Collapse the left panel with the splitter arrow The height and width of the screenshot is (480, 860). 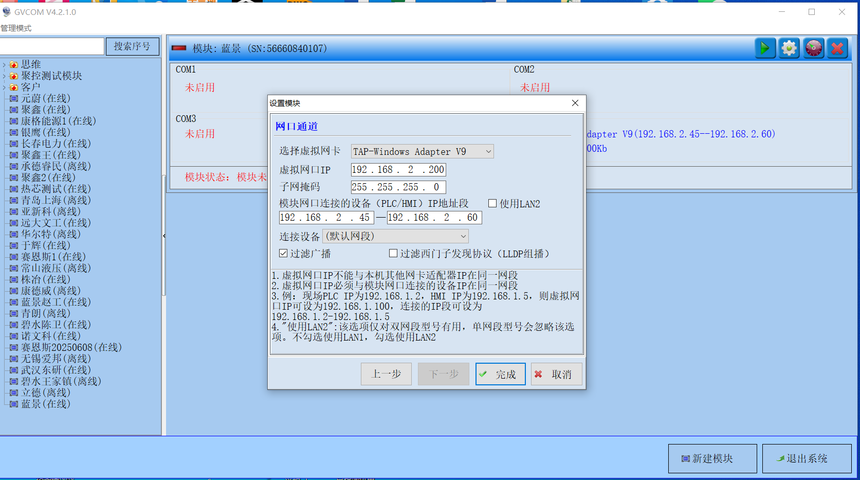click(x=164, y=236)
